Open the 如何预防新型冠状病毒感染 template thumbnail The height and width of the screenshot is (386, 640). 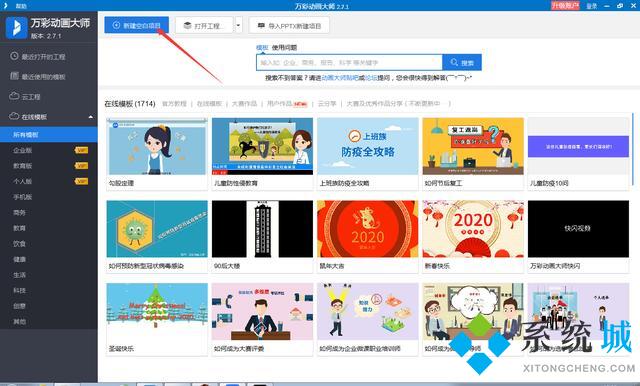157,229
